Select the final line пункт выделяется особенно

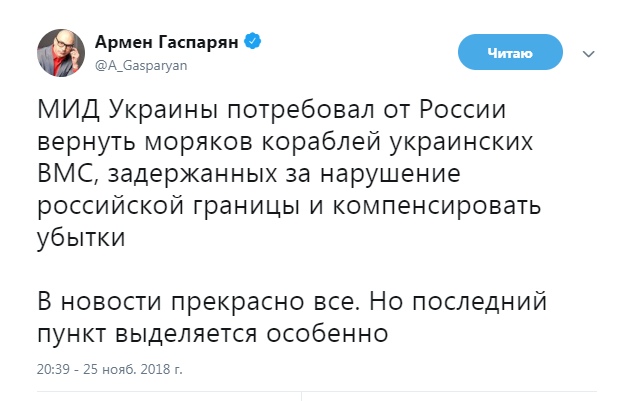[x=212, y=334]
